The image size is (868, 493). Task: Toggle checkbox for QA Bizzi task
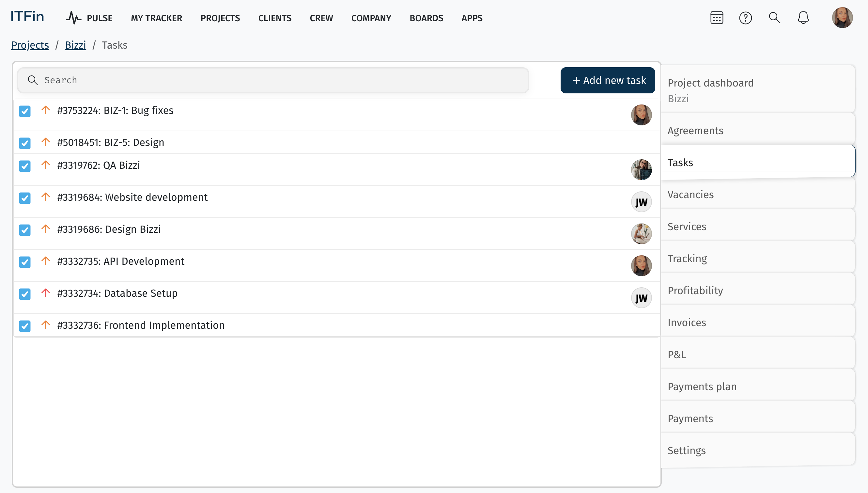(x=25, y=166)
